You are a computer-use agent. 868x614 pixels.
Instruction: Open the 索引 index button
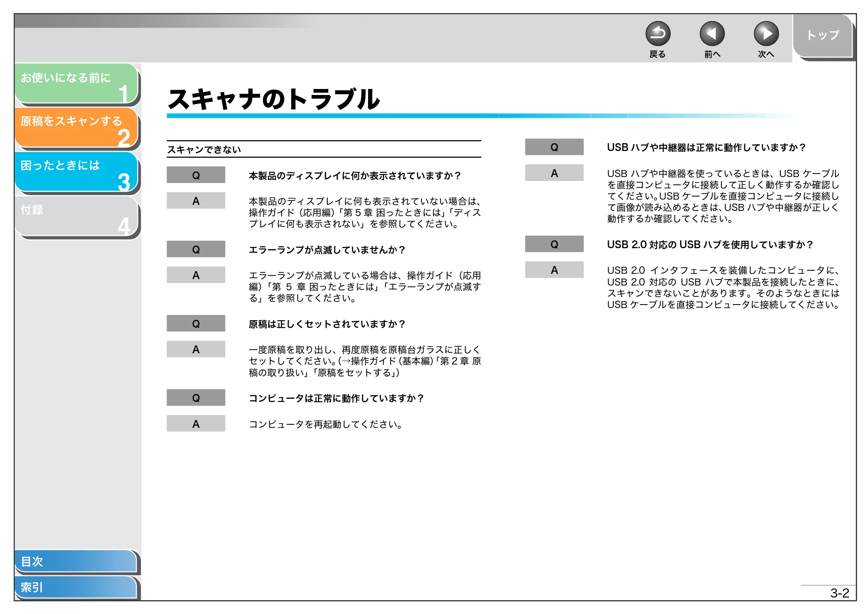click(x=76, y=587)
